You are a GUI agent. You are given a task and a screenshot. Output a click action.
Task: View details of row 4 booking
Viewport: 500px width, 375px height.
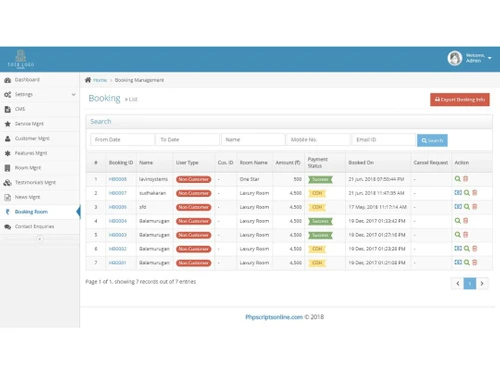pos(458,221)
